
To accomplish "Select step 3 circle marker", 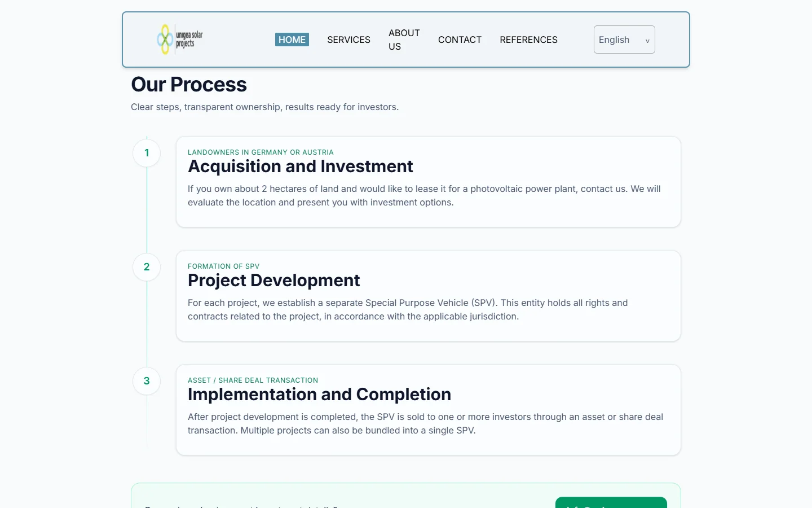I will [147, 381].
